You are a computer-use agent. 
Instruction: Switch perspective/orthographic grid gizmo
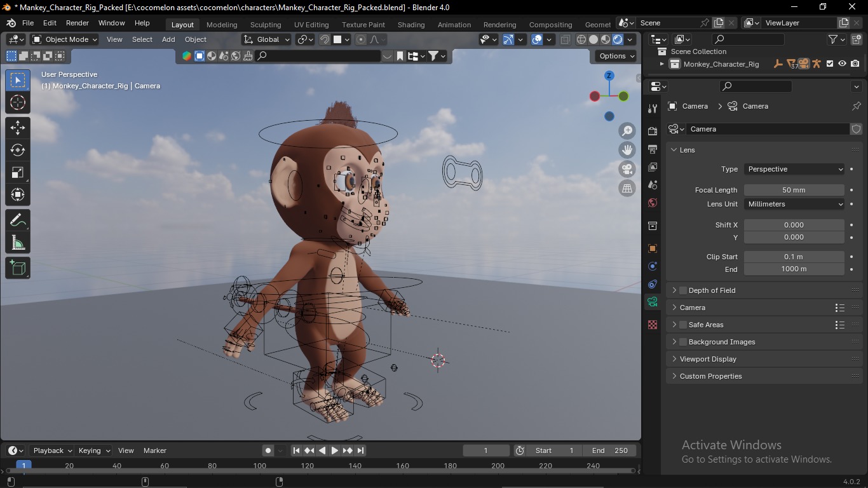(x=627, y=188)
